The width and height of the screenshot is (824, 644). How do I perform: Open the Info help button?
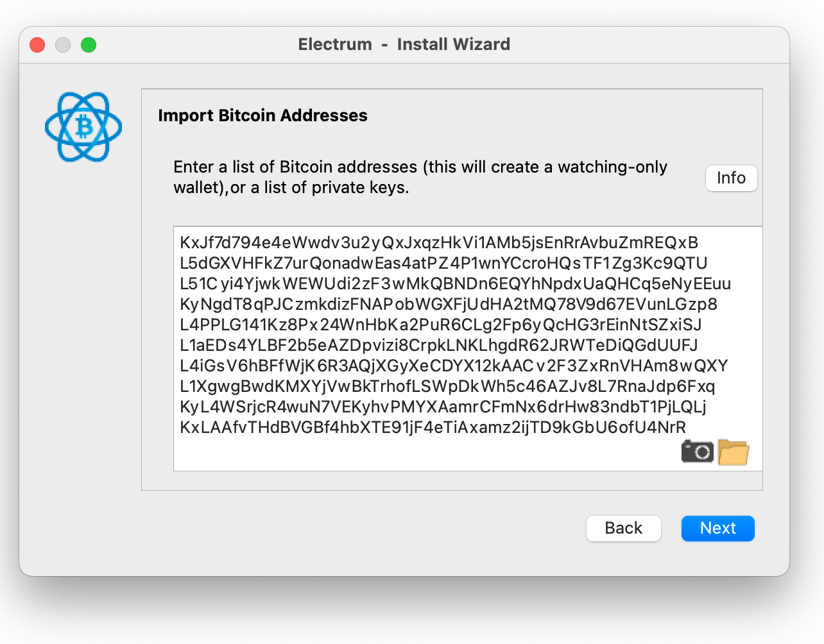coord(731,178)
